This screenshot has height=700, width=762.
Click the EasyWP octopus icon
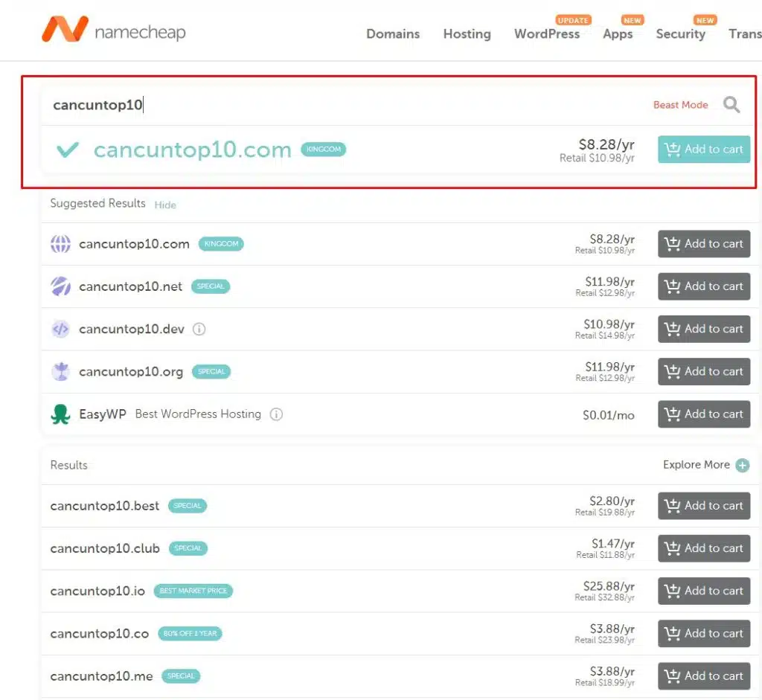tap(61, 414)
